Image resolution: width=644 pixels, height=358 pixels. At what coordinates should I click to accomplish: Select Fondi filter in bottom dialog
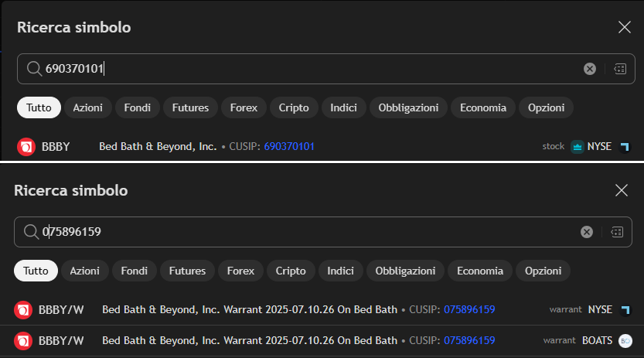135,271
